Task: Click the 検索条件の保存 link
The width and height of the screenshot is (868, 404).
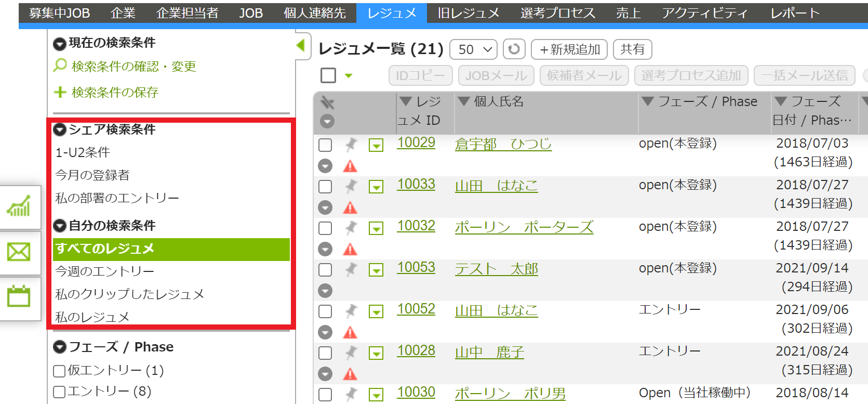Action: [x=115, y=93]
